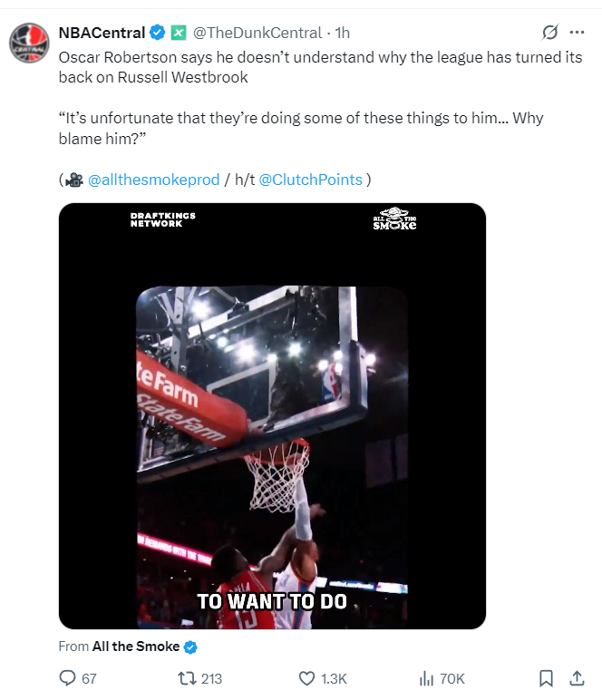
Task: Click the green affiliate badge beside NBACentral
Action: pos(178,33)
